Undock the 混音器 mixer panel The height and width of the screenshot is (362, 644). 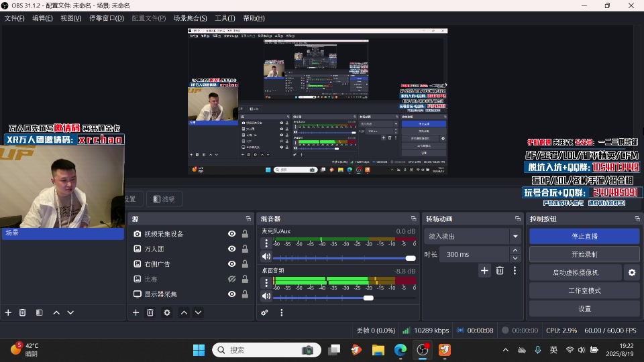(x=414, y=219)
